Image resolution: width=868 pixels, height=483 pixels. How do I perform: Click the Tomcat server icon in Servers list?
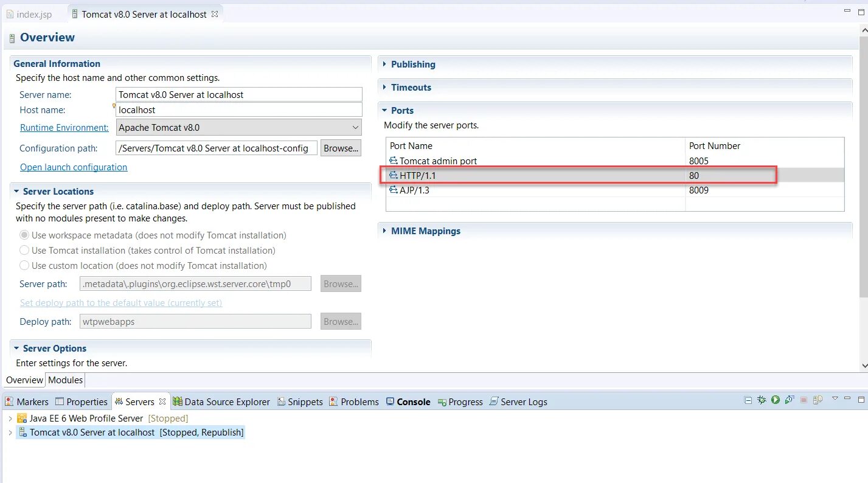(x=23, y=433)
